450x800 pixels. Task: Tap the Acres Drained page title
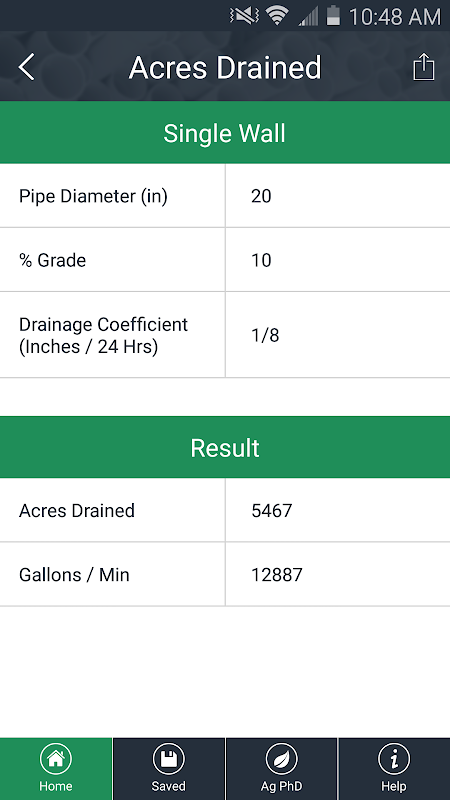click(225, 68)
